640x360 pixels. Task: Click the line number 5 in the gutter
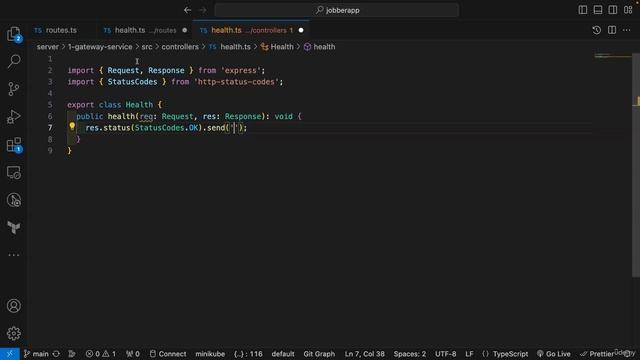[50, 105]
